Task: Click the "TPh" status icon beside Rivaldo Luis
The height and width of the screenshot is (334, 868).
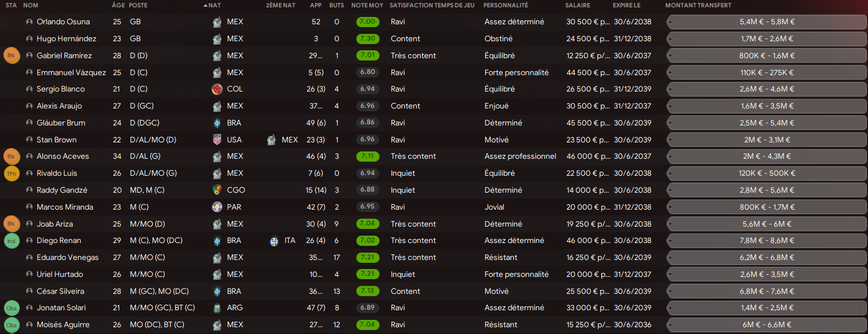Action: pyautogui.click(x=12, y=173)
